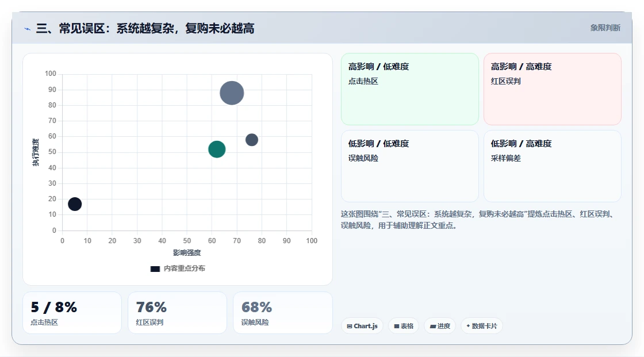Open the 高影响 / 高难度 quadrant card

coord(553,89)
